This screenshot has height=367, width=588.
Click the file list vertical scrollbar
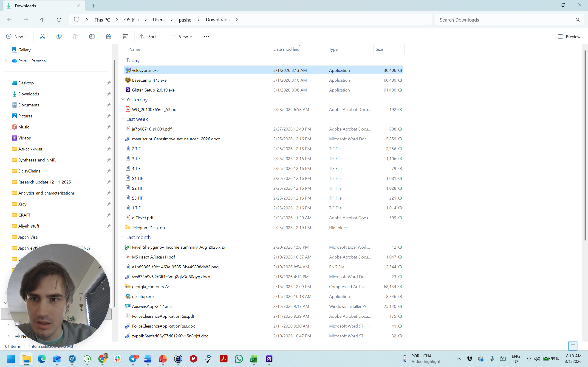[585, 146]
